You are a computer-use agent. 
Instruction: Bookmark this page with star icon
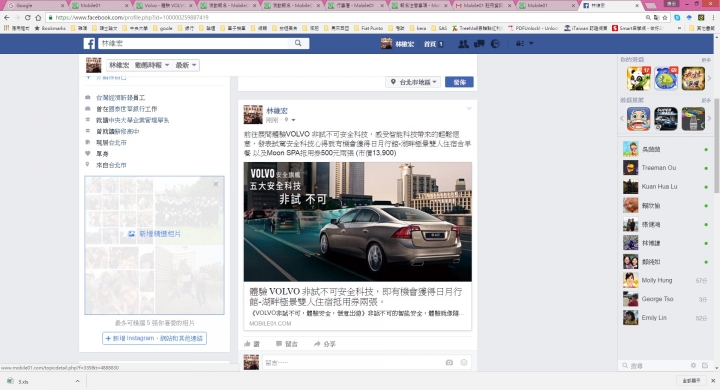[x=664, y=17]
